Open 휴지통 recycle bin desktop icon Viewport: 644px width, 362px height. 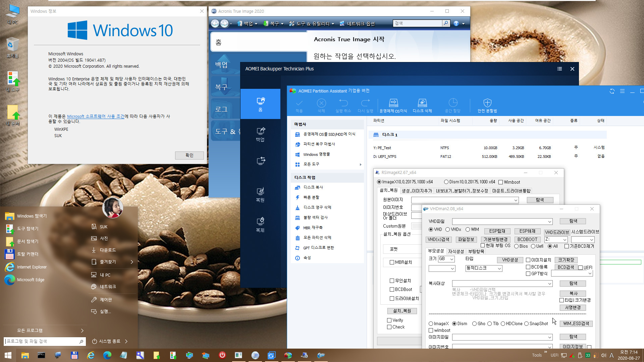click(x=12, y=47)
